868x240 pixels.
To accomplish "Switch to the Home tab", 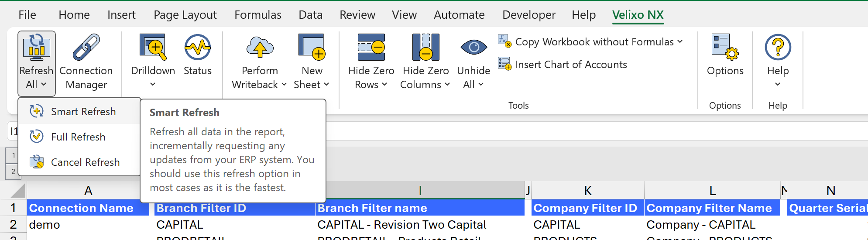I will pyautogui.click(x=74, y=15).
